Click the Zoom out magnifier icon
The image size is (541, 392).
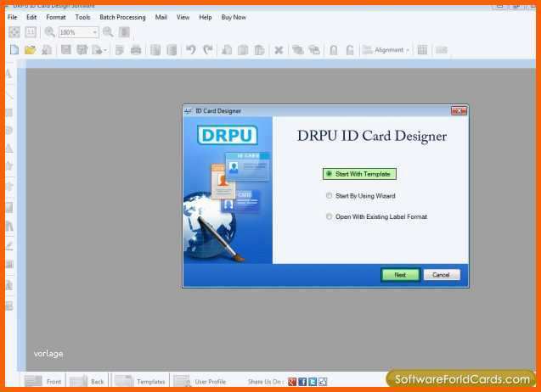coord(108,32)
